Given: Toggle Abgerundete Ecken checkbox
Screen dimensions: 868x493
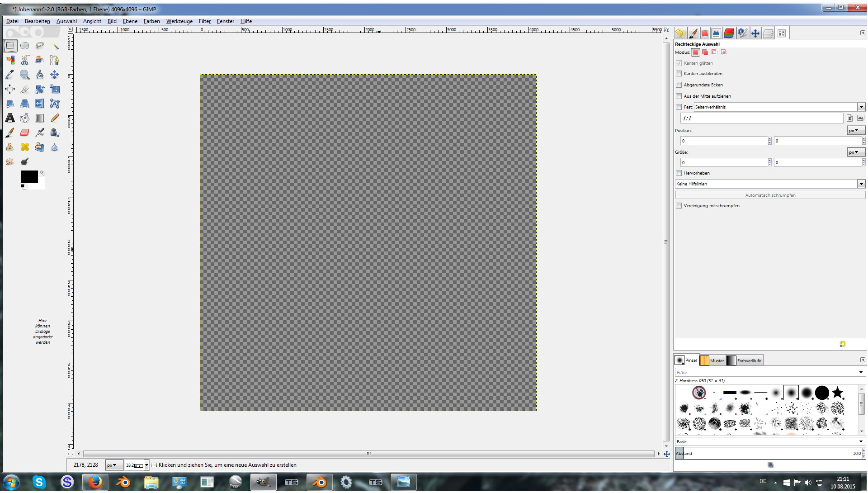Looking at the screenshot, I should 679,85.
